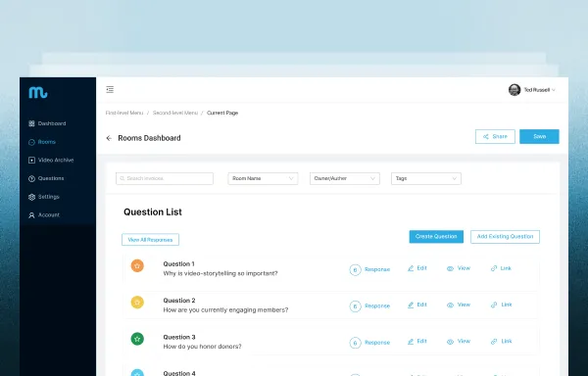This screenshot has height=376, width=588.
Task: Open Account in the sidebar
Action: click(x=44, y=215)
